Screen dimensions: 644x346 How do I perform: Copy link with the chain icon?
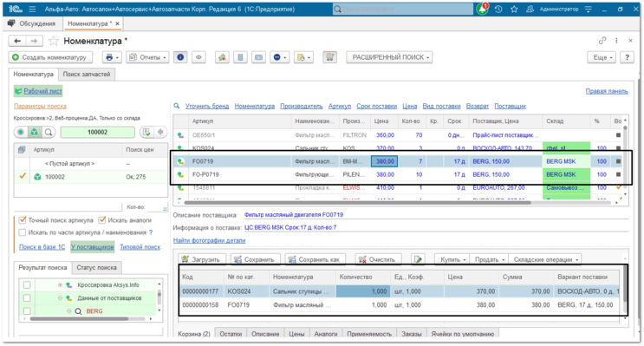(x=602, y=40)
